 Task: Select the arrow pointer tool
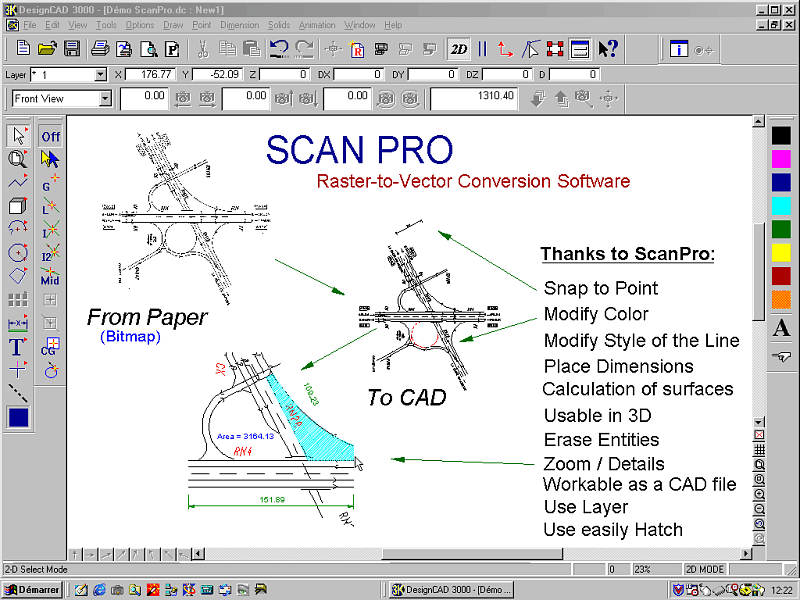pyautogui.click(x=18, y=136)
